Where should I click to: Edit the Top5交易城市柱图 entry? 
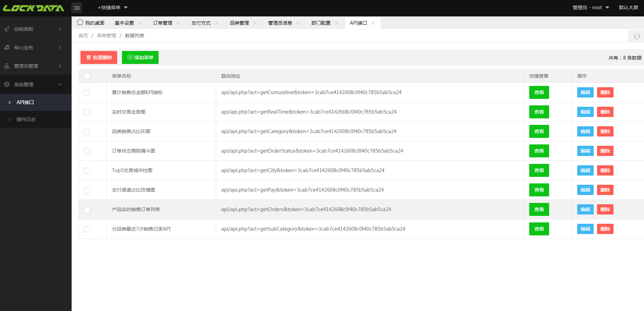click(585, 170)
